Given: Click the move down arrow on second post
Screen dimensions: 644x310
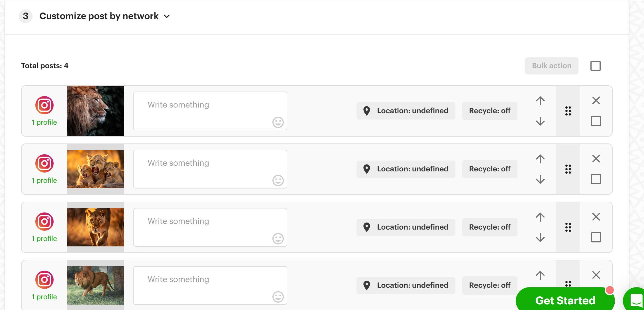Looking at the screenshot, I should pos(540,179).
